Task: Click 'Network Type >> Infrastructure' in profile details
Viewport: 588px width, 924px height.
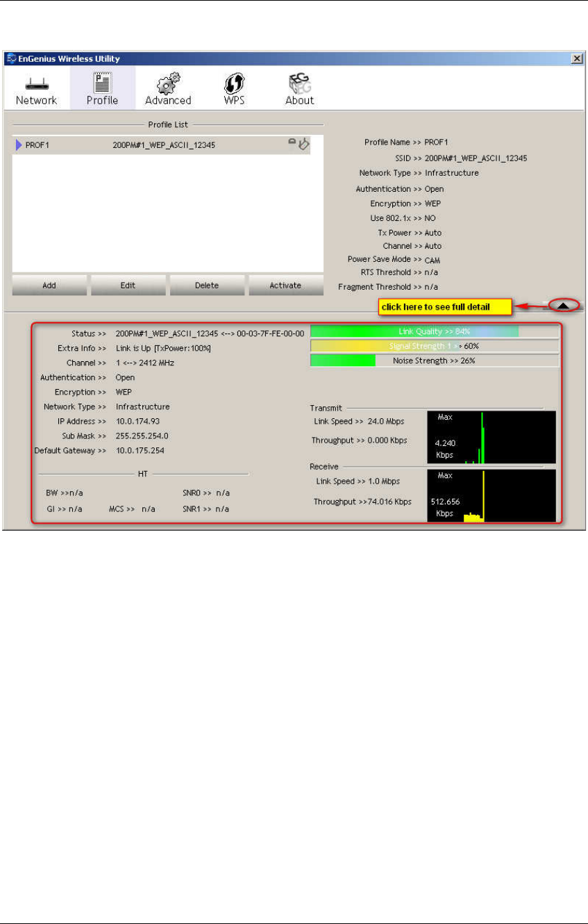Action: 419,172
